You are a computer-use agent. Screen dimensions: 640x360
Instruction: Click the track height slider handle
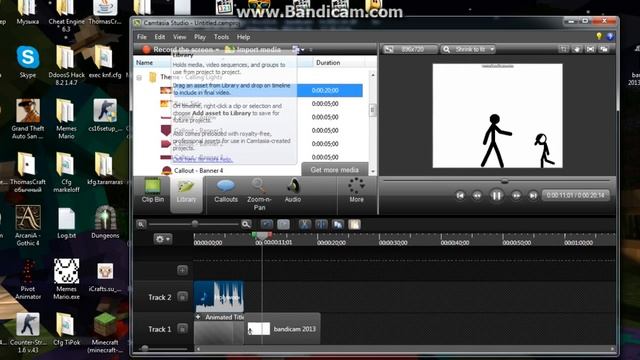click(x=144, y=349)
